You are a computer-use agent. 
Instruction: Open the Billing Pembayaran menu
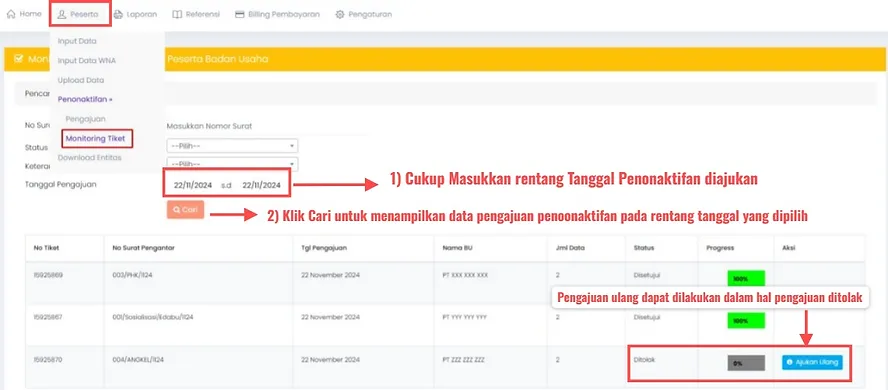click(277, 14)
